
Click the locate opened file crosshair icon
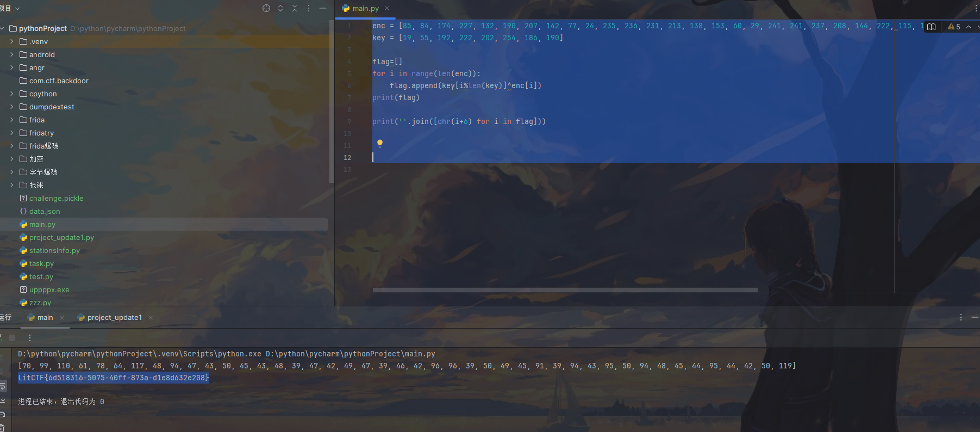tap(266, 8)
